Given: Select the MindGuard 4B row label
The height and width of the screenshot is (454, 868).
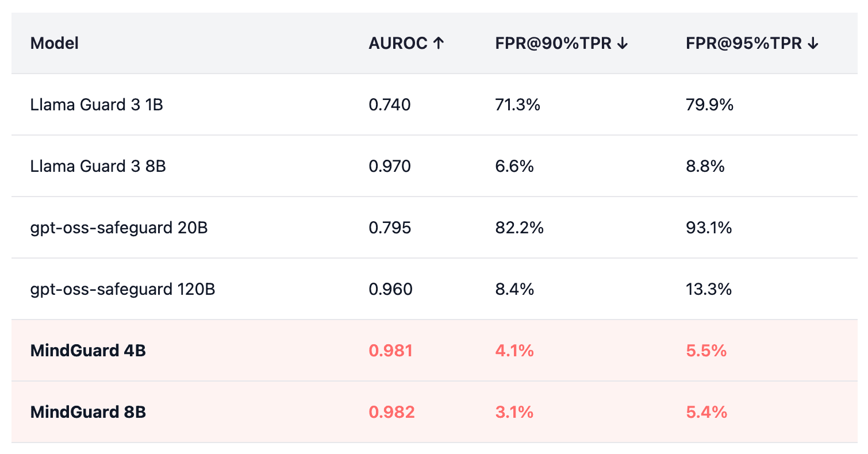Looking at the screenshot, I should pyautogui.click(x=88, y=351).
